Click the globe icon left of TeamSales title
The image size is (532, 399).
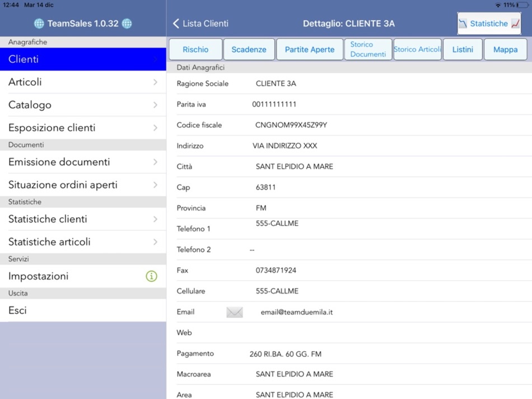[x=38, y=24]
